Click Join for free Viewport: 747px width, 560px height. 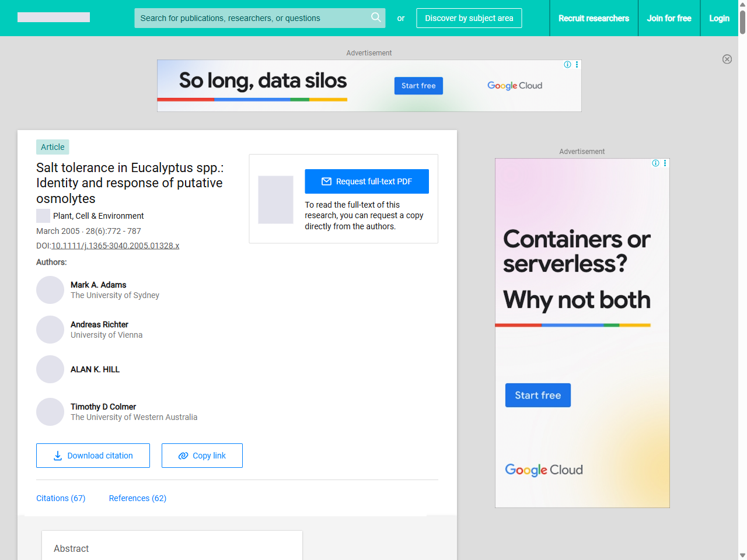[669, 18]
